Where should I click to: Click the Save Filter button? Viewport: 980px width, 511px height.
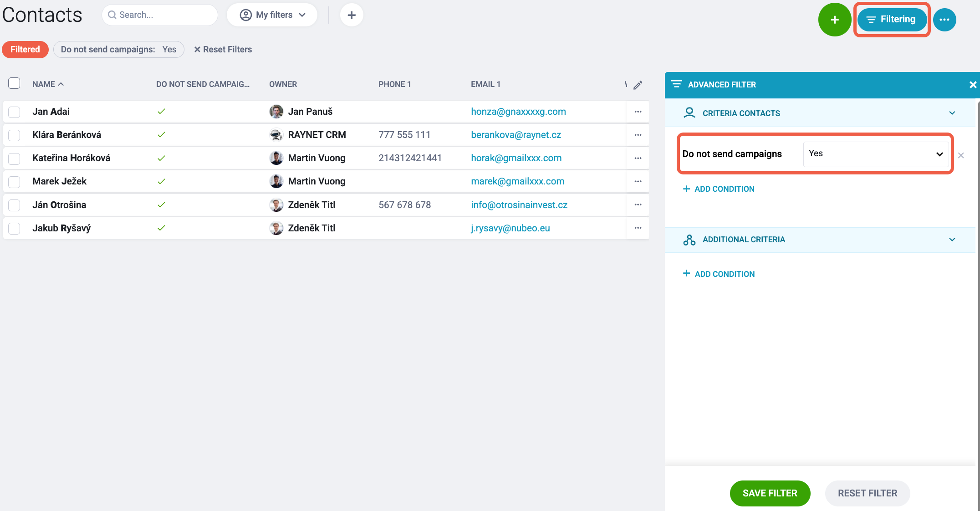(770, 493)
